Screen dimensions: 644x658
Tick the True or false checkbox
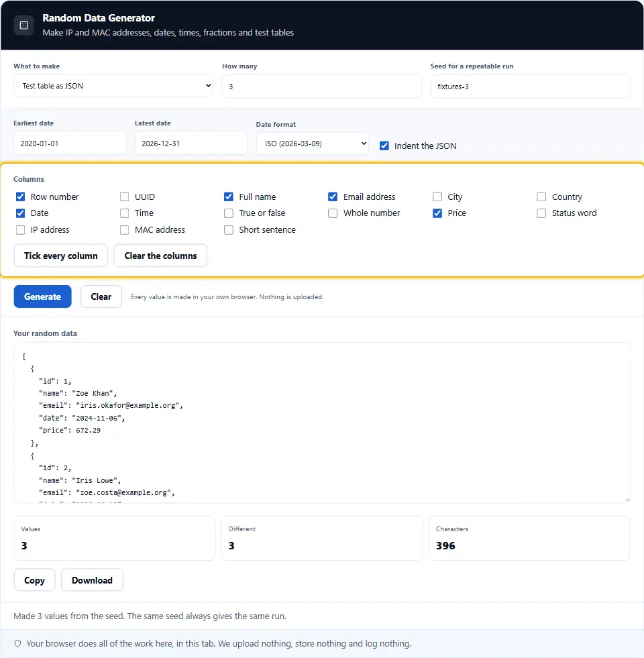point(228,213)
